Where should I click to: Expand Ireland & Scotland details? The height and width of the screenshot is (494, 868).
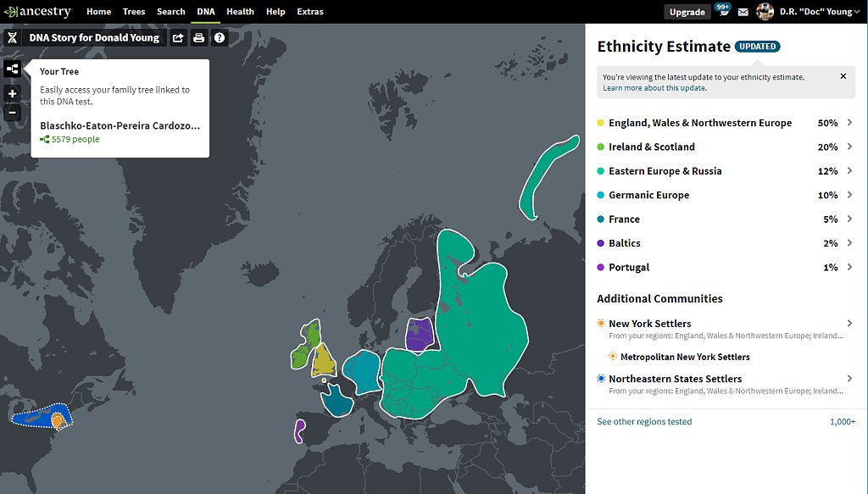point(849,147)
